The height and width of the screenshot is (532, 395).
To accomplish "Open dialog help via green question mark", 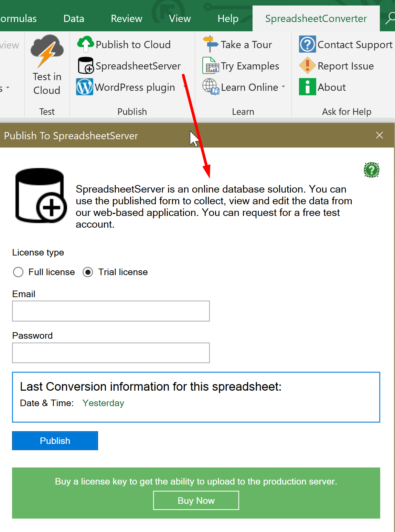I will click(x=371, y=170).
